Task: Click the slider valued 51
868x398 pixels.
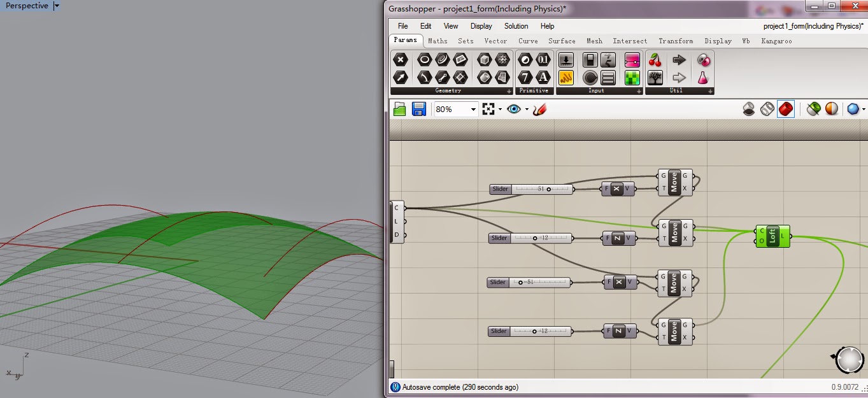Action: (531, 189)
